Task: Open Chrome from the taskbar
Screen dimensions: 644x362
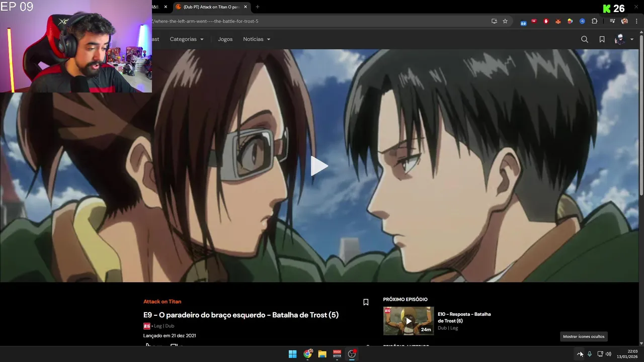Action: click(x=307, y=354)
